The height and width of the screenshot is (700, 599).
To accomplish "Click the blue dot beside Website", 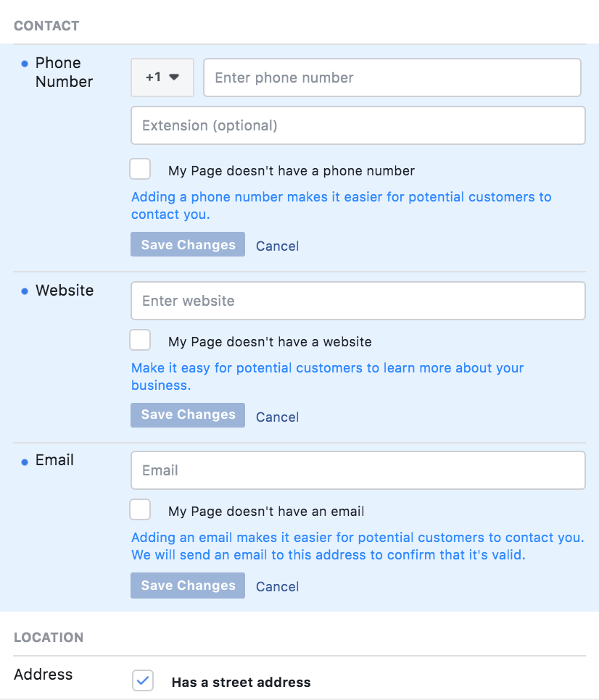I will coord(25,291).
